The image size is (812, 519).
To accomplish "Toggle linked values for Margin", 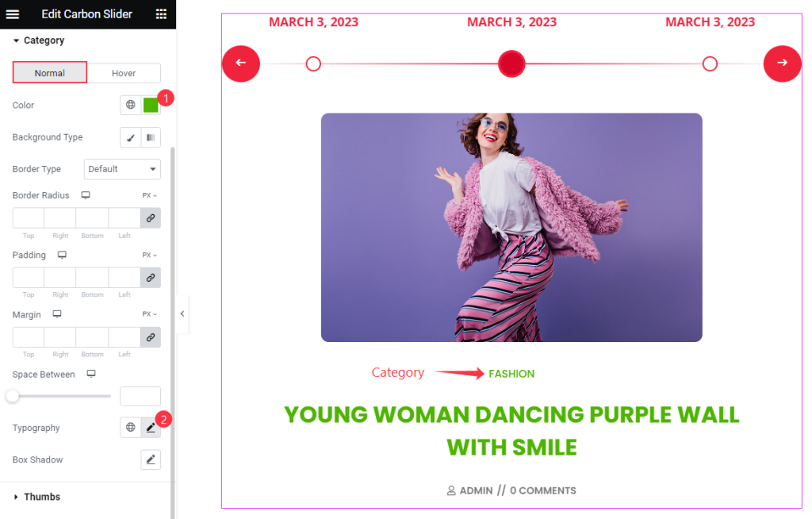I will 151,337.
